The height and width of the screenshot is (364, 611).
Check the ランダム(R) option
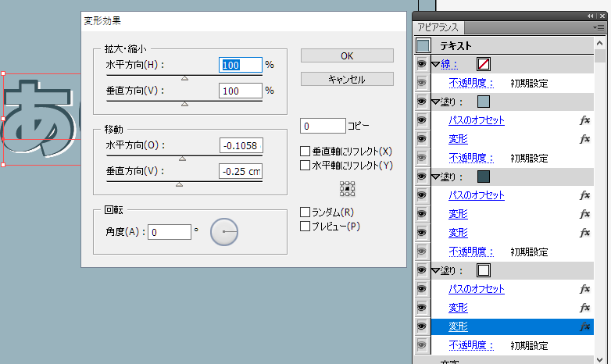[305, 212]
